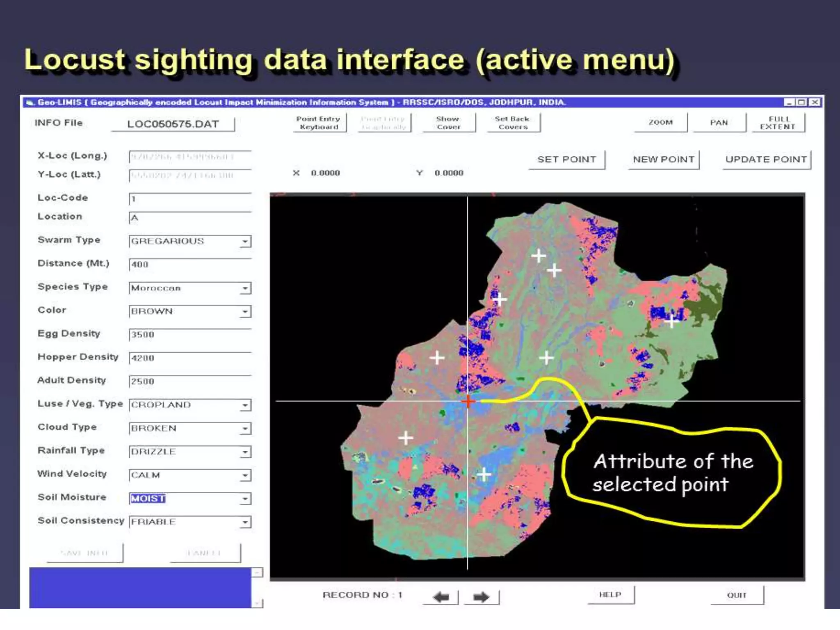Click the next record right arrow
840x630 pixels.
[481, 597]
